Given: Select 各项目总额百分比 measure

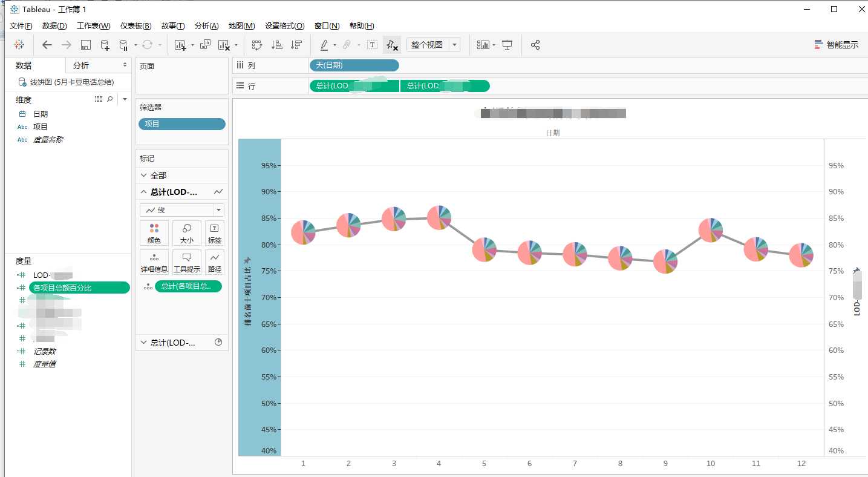Looking at the screenshot, I should pos(79,288).
